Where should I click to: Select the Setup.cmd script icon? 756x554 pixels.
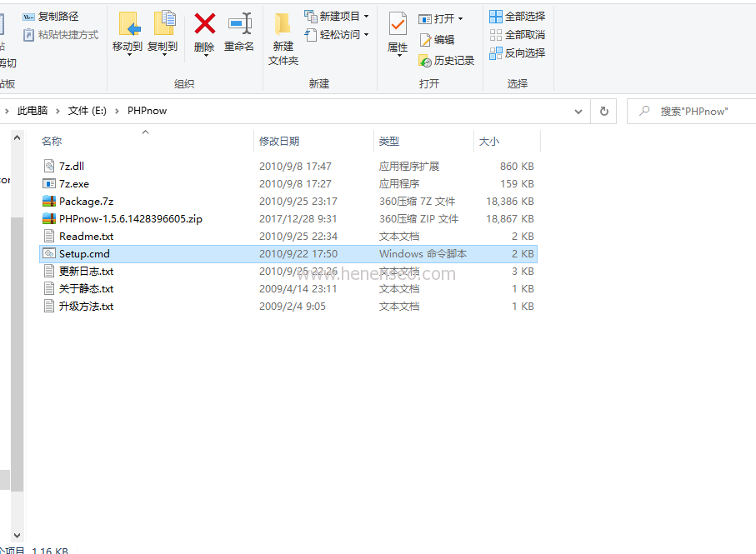point(49,253)
